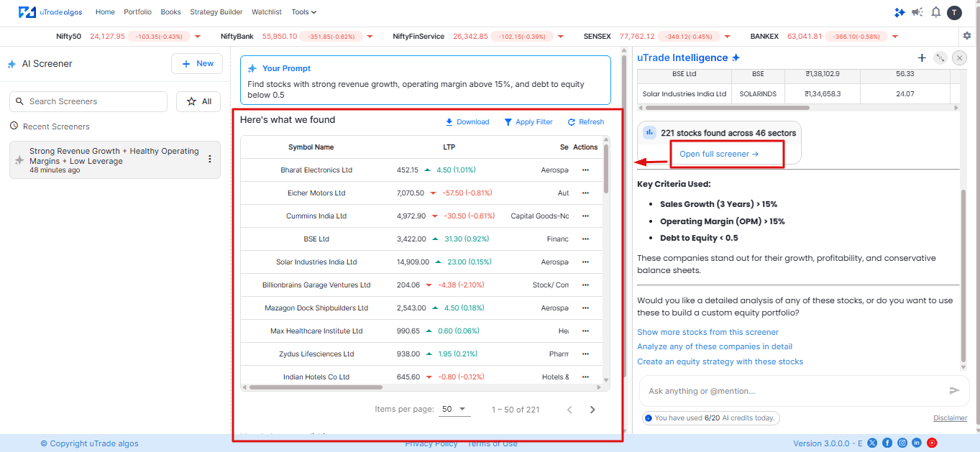
Task: Open Portfolio in the navigation
Action: click(137, 12)
